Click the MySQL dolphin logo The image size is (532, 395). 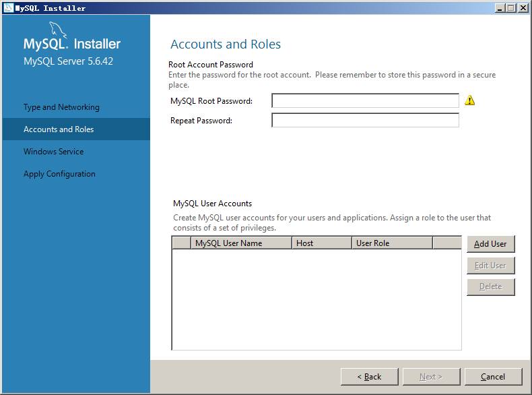[58, 29]
